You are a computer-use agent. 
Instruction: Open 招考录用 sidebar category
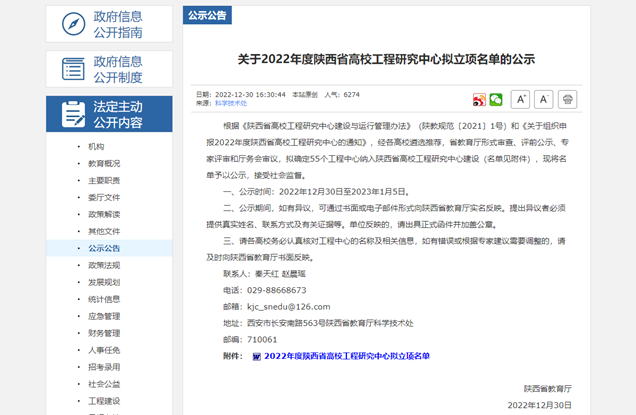104,367
